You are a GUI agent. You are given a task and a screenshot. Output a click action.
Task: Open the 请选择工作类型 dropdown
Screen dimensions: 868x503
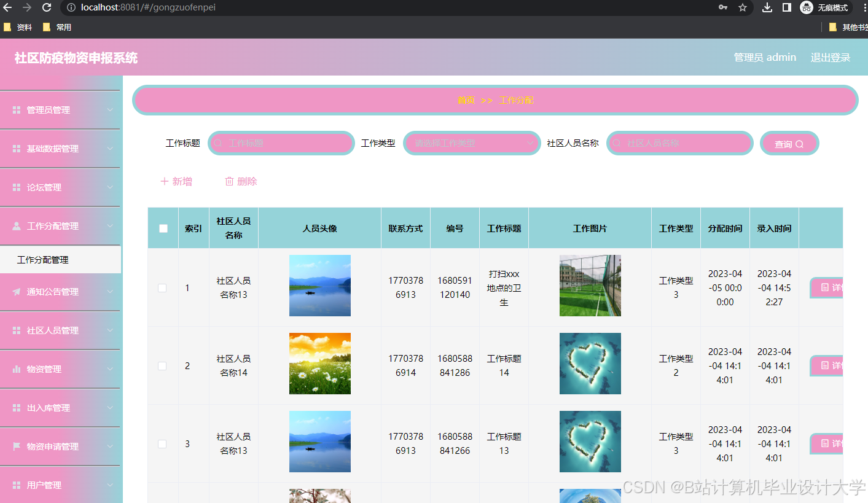click(472, 143)
